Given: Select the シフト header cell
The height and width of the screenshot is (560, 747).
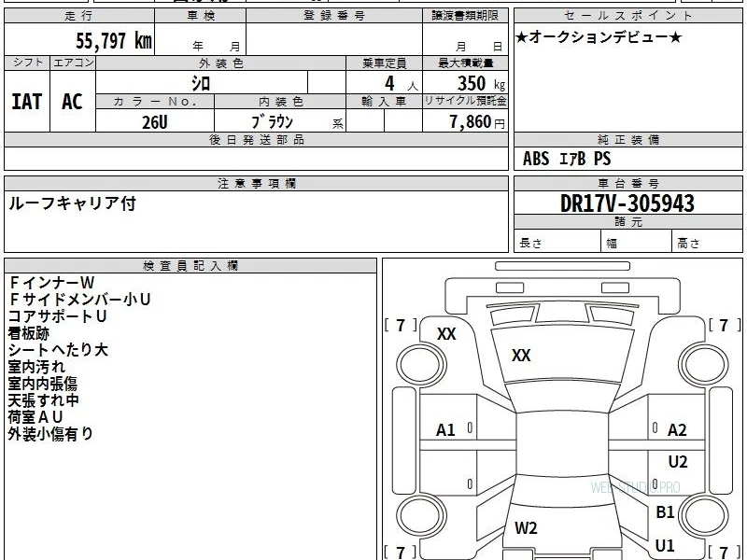Looking at the screenshot, I should [27, 63].
